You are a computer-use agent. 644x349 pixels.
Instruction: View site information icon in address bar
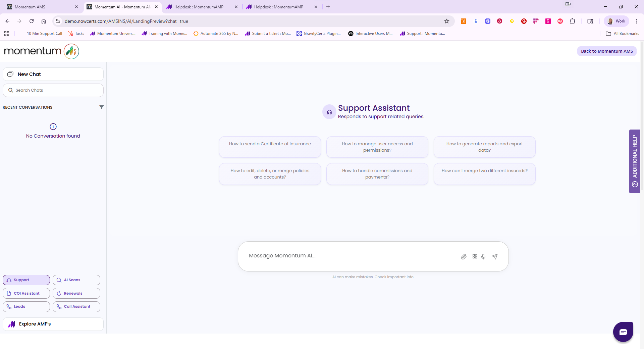click(x=58, y=21)
